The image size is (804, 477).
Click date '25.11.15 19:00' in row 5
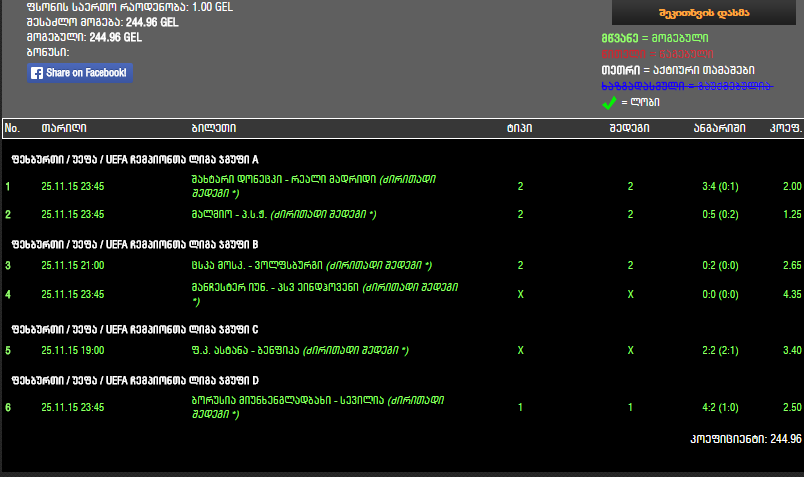[73, 350]
